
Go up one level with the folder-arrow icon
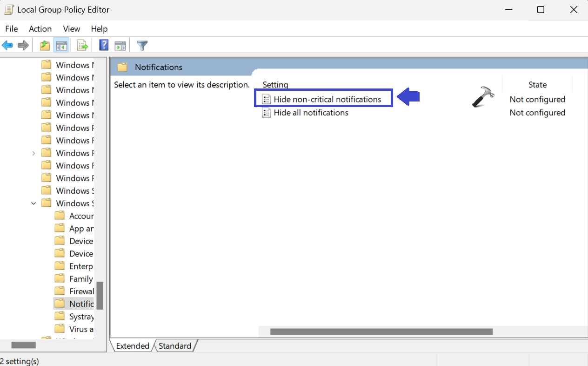click(45, 45)
